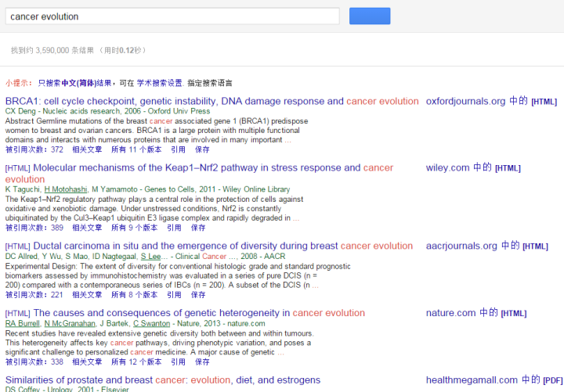This screenshot has width=564, height=392.
Task: Open healthmegamall.com PDF link
Action: point(494,380)
